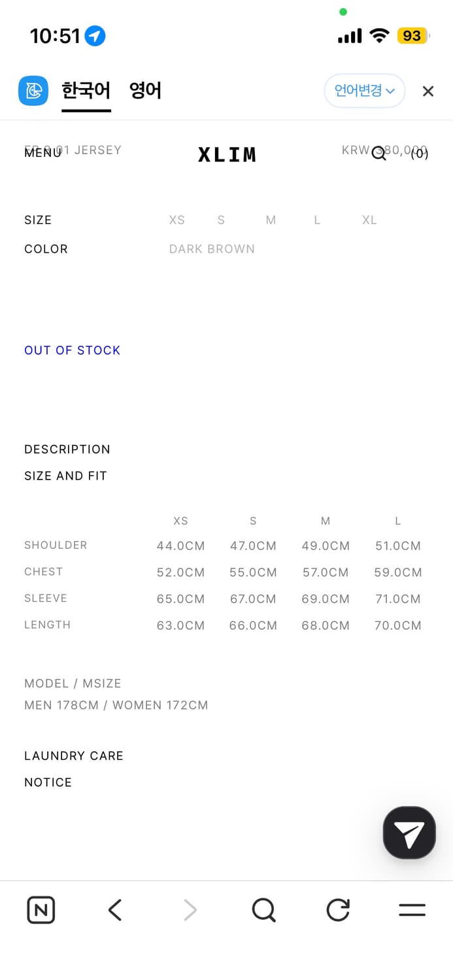Image resolution: width=453 pixels, height=980 pixels.
Task: Switch to the 한국어 tab
Action: (x=86, y=91)
